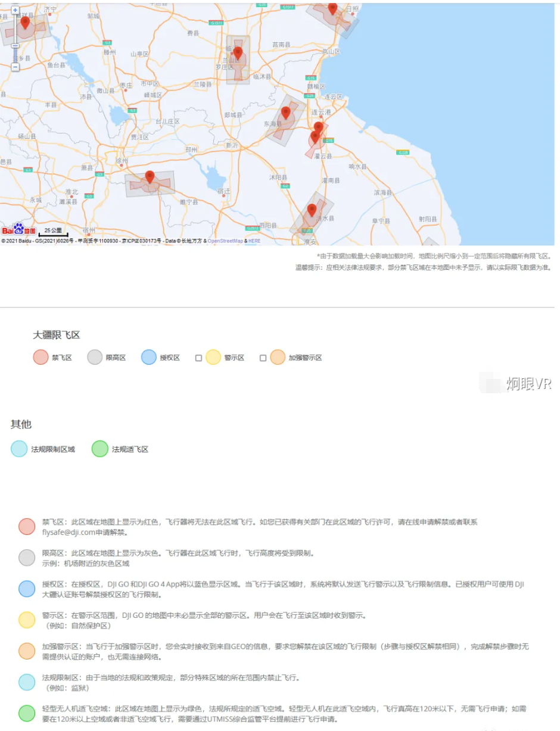
Task: Select the red pin near 东海县
Action: click(285, 113)
